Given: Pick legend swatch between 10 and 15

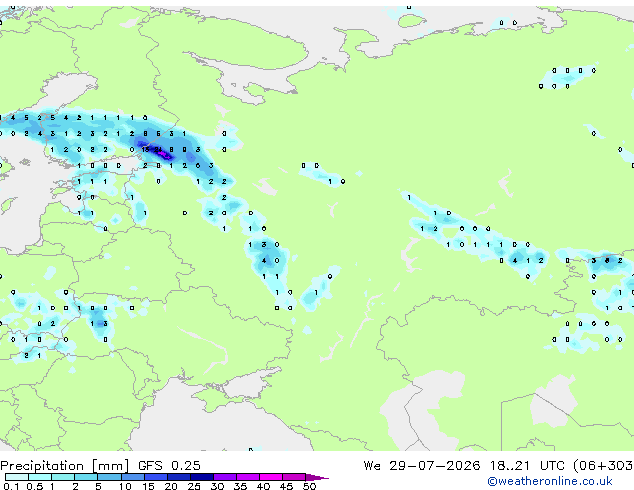Looking at the screenshot, I should 132,477.
